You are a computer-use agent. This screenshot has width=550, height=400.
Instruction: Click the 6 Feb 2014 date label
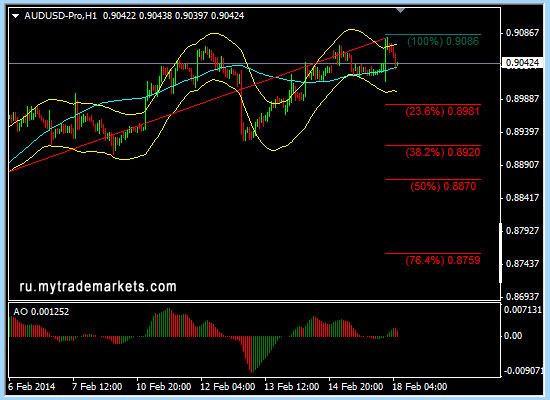click(32, 387)
